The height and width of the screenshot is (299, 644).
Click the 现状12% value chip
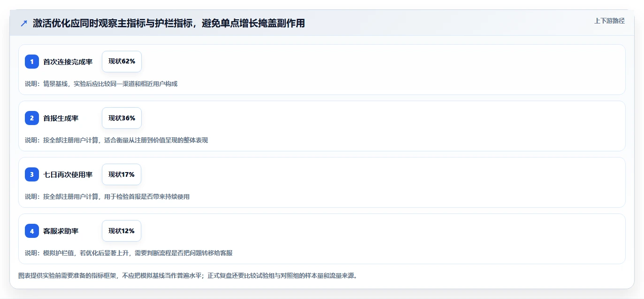coord(122,231)
